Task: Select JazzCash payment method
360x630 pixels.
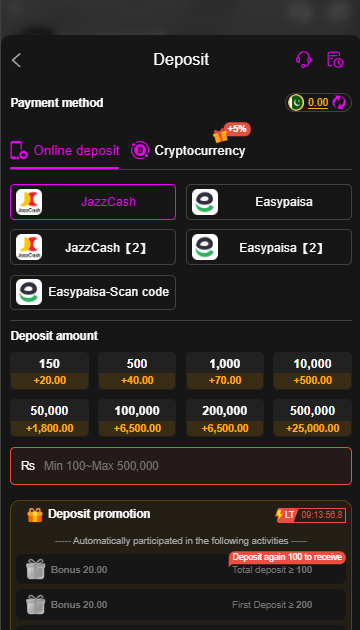Action: click(93, 202)
